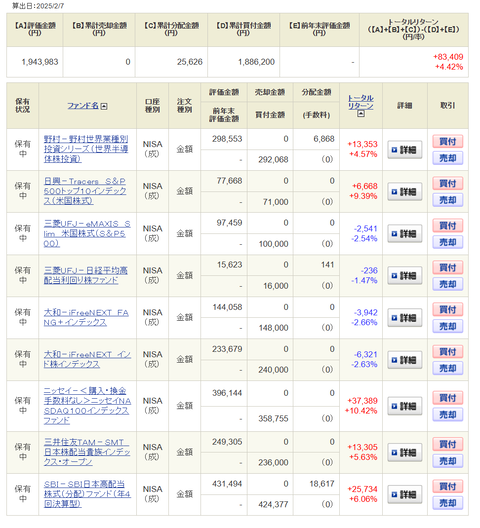
Task: Click 売却 for Tracers S&P500 トップ10
Action: click(448, 200)
